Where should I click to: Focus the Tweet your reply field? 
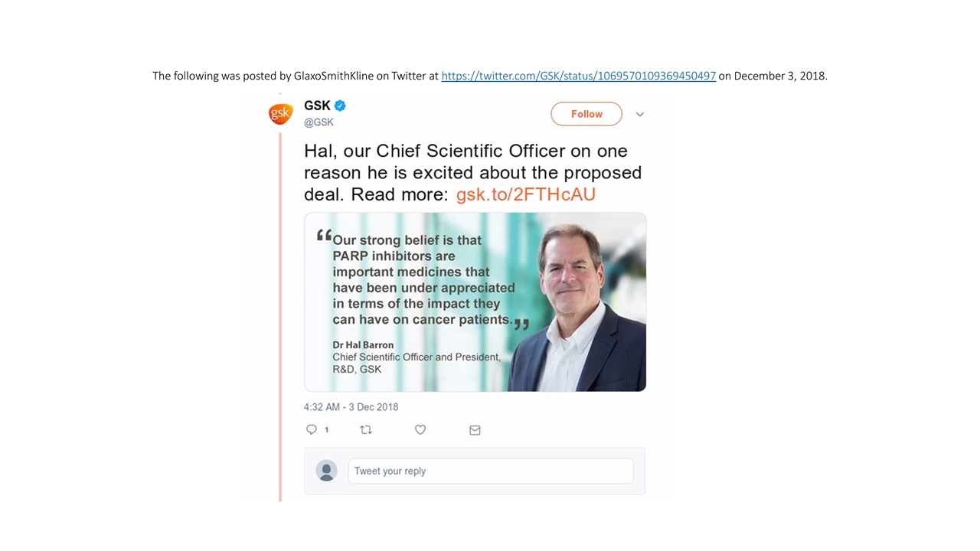(490, 471)
